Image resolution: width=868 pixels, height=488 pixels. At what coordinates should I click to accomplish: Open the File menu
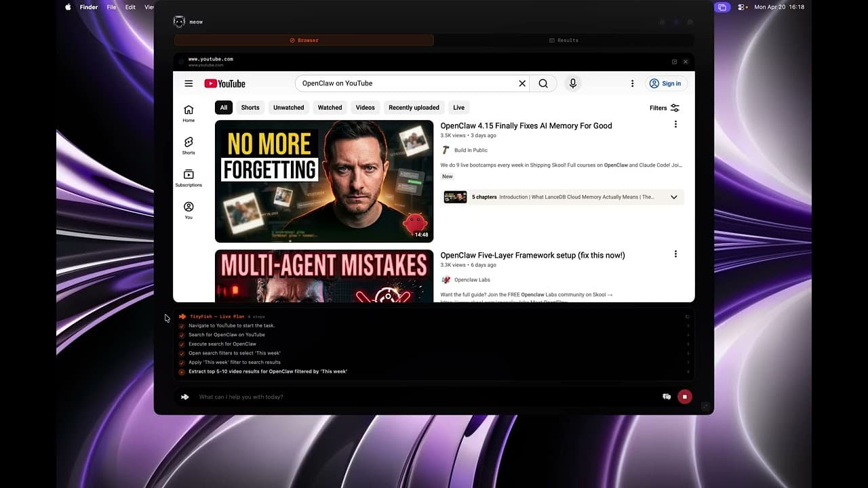[x=111, y=7]
